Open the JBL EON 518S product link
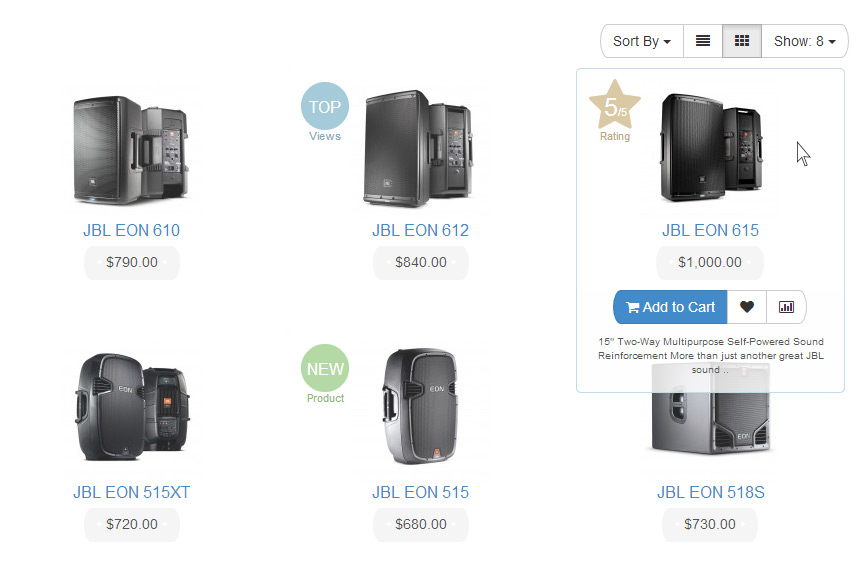This screenshot has width=867, height=570. tap(710, 492)
